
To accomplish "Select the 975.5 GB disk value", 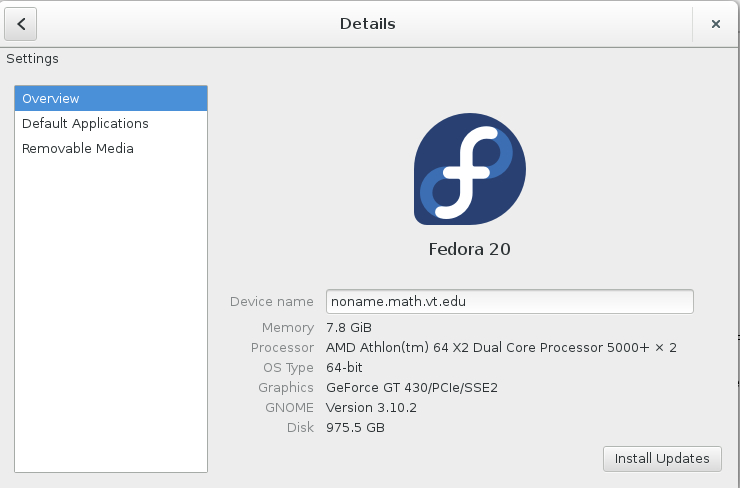I will point(355,428).
